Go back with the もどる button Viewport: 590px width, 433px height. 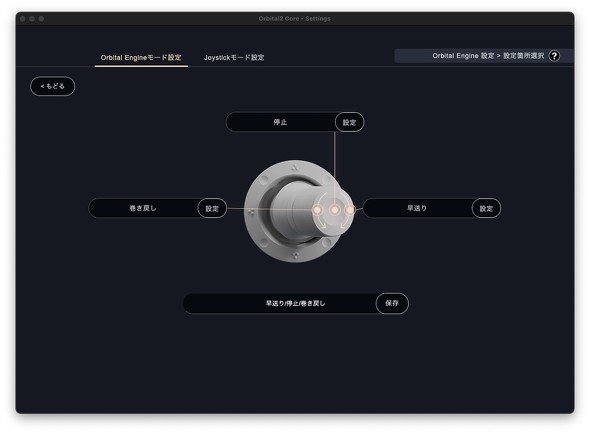click(x=53, y=86)
